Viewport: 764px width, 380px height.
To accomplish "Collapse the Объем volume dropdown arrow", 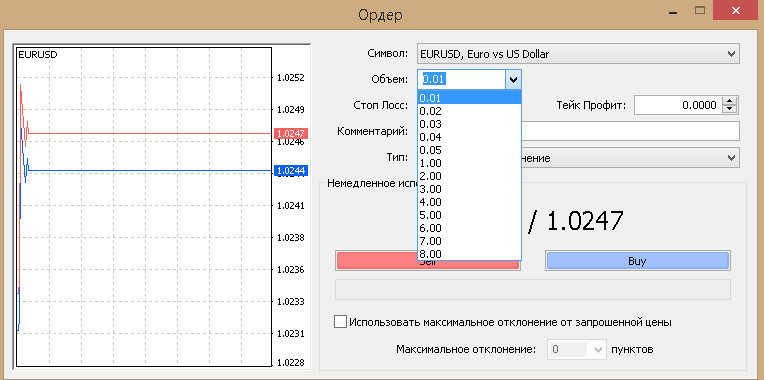I will tap(513, 79).
